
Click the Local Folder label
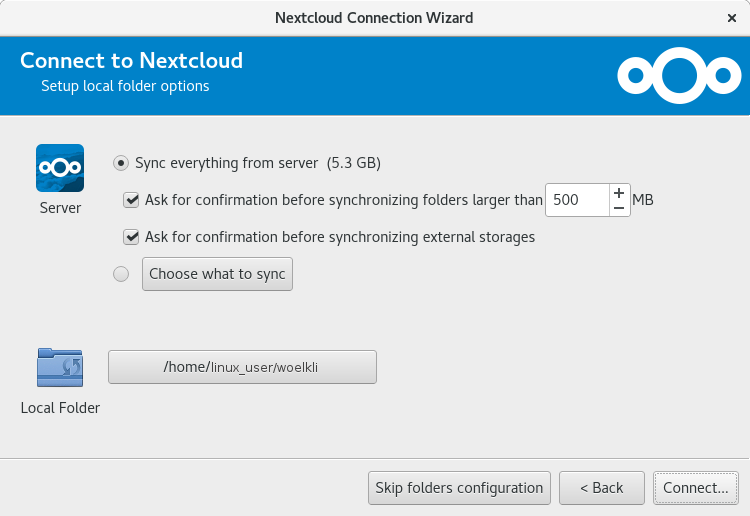pos(60,408)
